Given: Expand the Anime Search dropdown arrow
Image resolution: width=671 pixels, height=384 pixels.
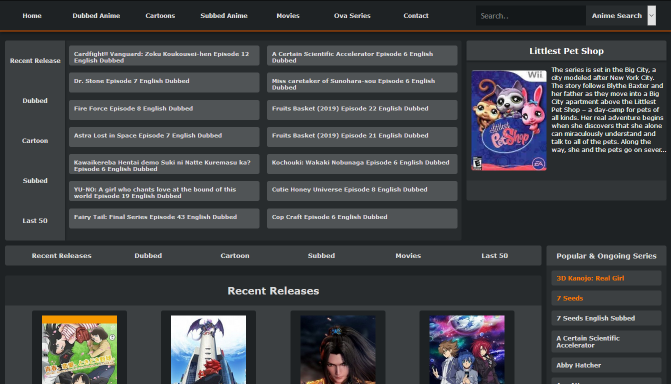Looking at the screenshot, I should tap(651, 16).
